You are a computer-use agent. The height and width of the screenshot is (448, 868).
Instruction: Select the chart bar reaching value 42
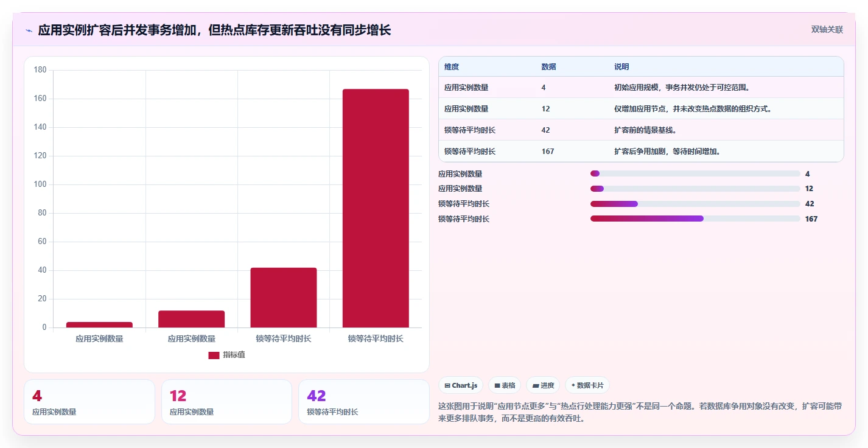click(284, 298)
